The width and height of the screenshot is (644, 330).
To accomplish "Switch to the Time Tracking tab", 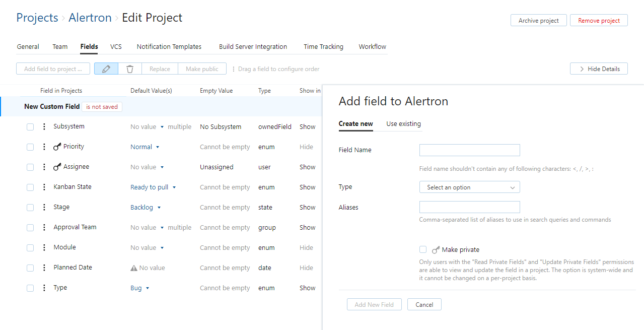I will [323, 46].
